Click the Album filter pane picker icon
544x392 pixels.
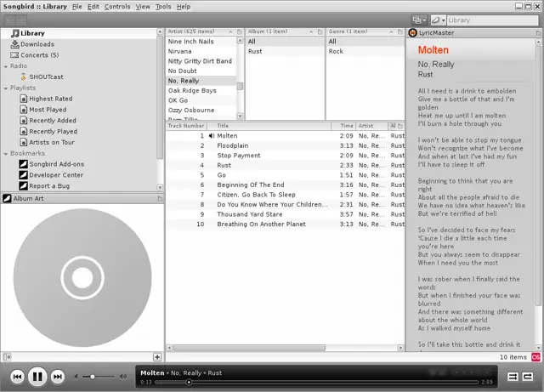click(320, 31)
